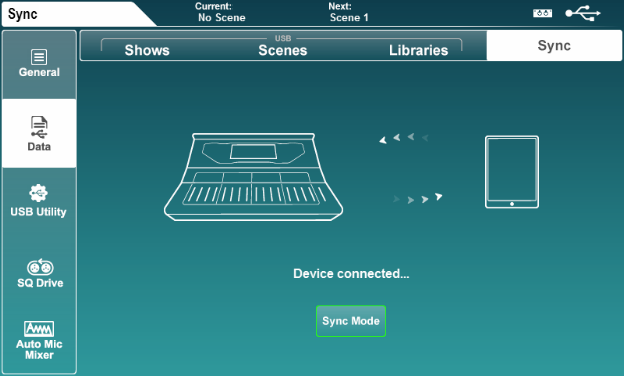
Task: Click the SQ Drive tape status icon
Action: (542, 13)
